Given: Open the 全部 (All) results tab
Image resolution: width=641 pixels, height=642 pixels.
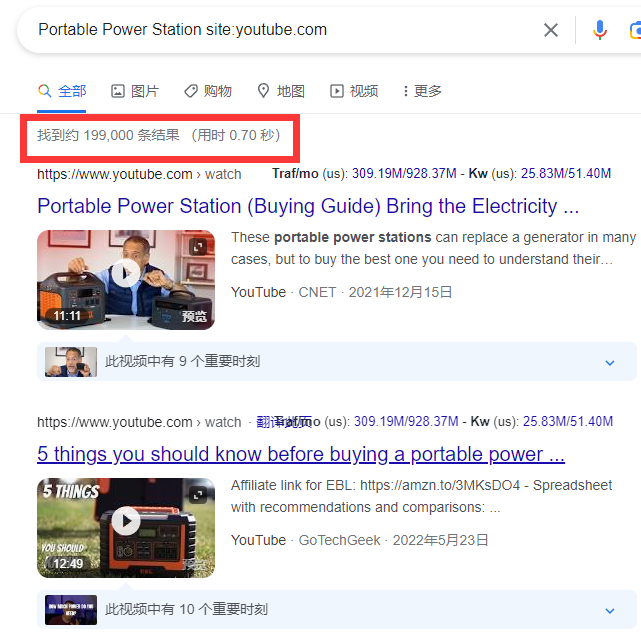Looking at the screenshot, I should coord(62,91).
